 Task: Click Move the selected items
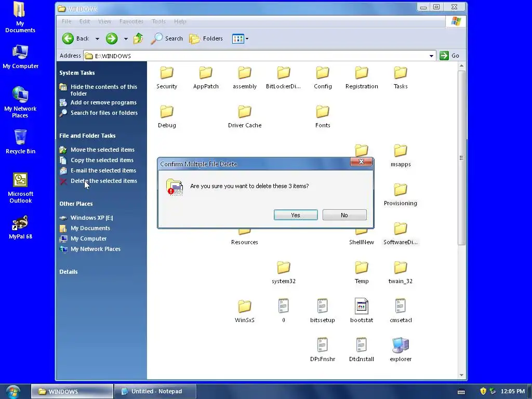[102, 150]
